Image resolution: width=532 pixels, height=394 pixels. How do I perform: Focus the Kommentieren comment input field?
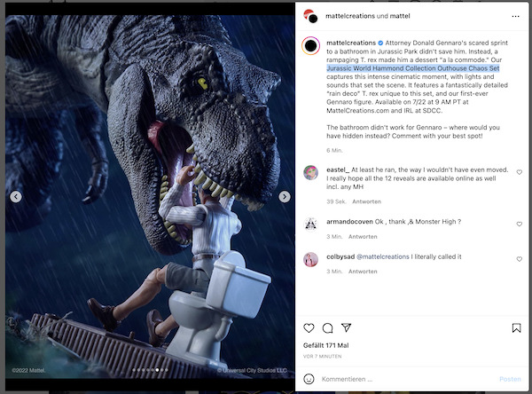click(x=407, y=379)
